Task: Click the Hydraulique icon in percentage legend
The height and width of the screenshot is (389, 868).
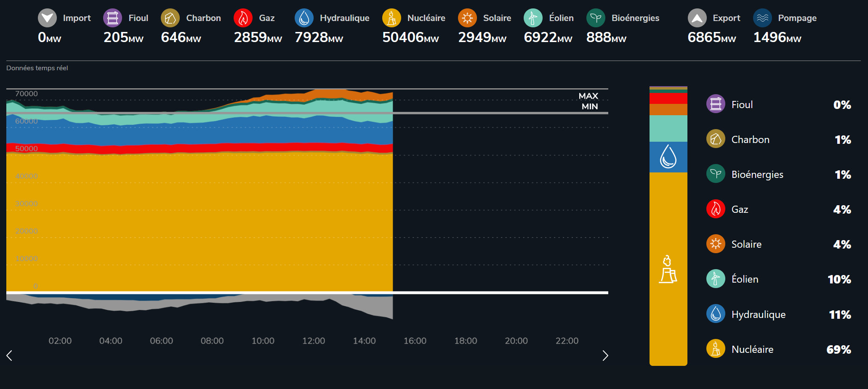Action: pyautogui.click(x=716, y=314)
